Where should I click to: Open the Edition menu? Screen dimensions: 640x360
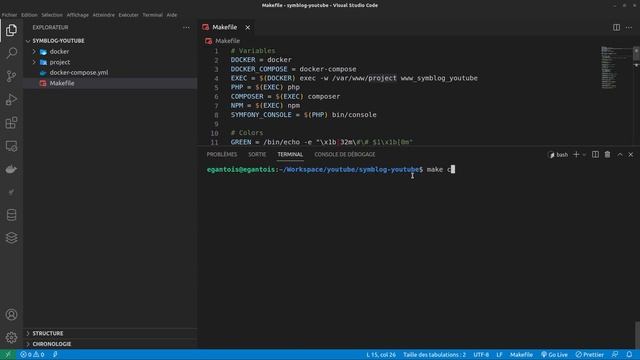29,15
